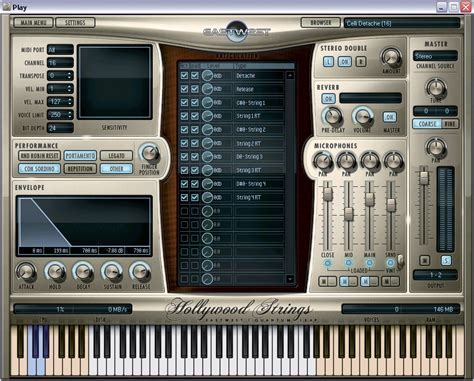Click the Close microphone Pan knob
The height and width of the screenshot is (381, 474).
click(323, 161)
